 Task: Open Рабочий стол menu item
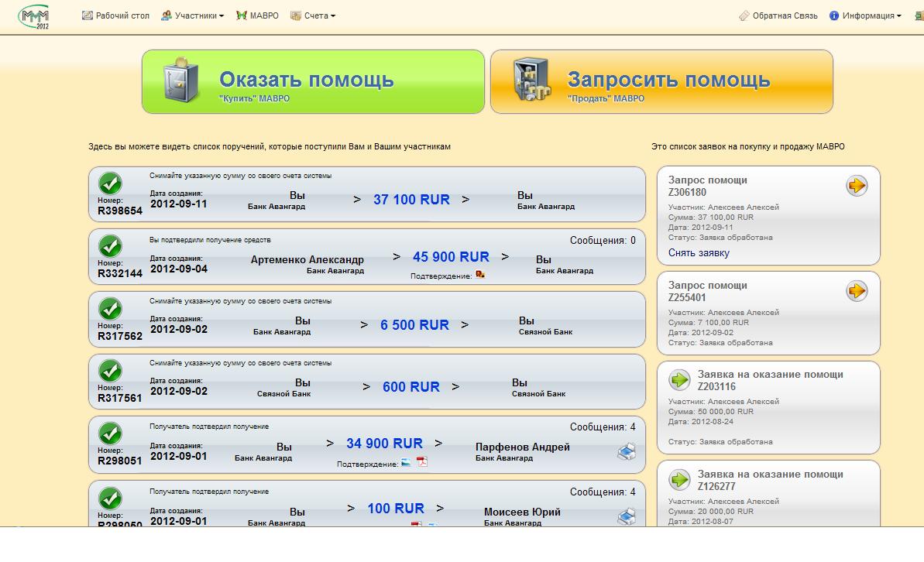115,16
